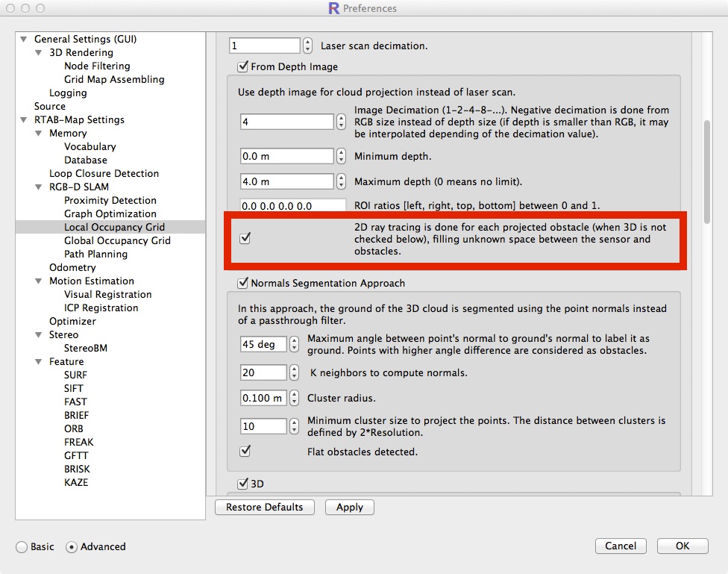Collapse the RGB-D SLAM disclosure triangle
The height and width of the screenshot is (574, 728).
point(39,187)
